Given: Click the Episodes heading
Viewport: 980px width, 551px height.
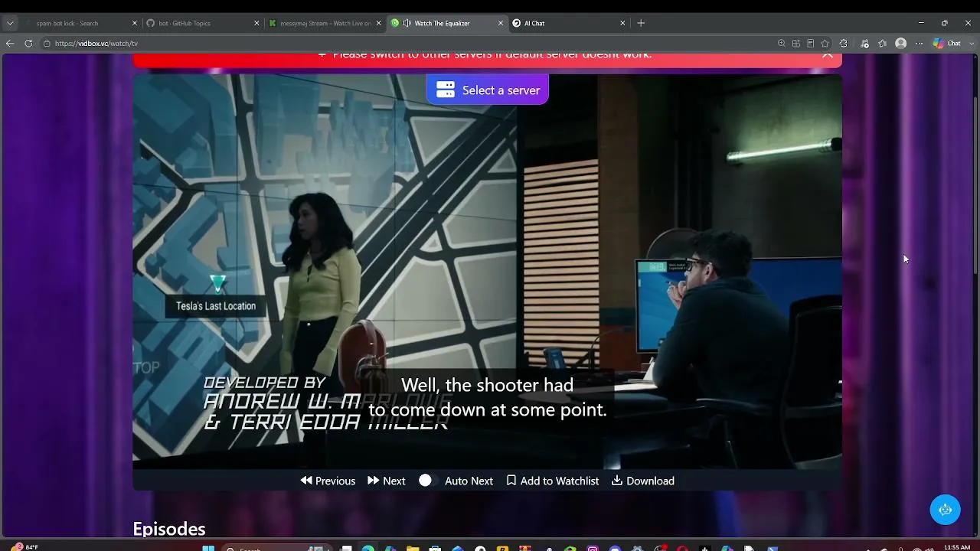Looking at the screenshot, I should point(169,529).
